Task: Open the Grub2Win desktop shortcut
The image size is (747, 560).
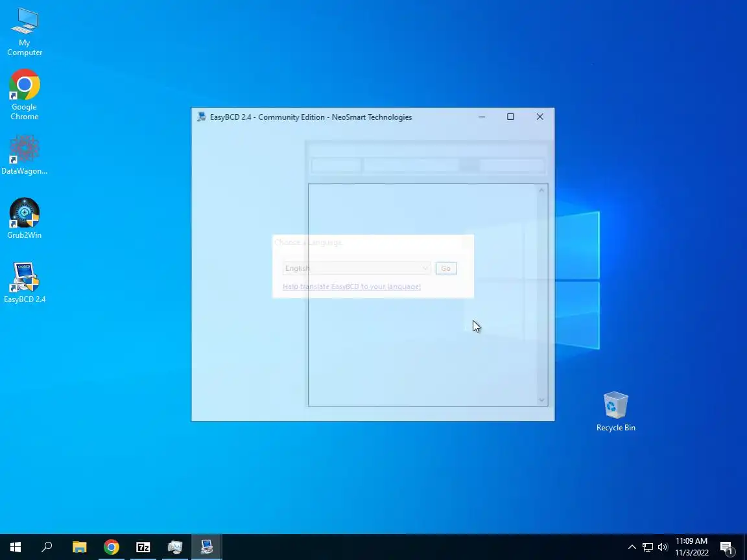Action: tap(24, 218)
